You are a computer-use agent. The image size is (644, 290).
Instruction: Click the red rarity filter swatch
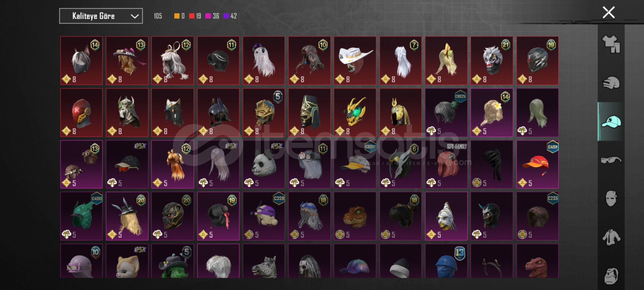(x=192, y=16)
